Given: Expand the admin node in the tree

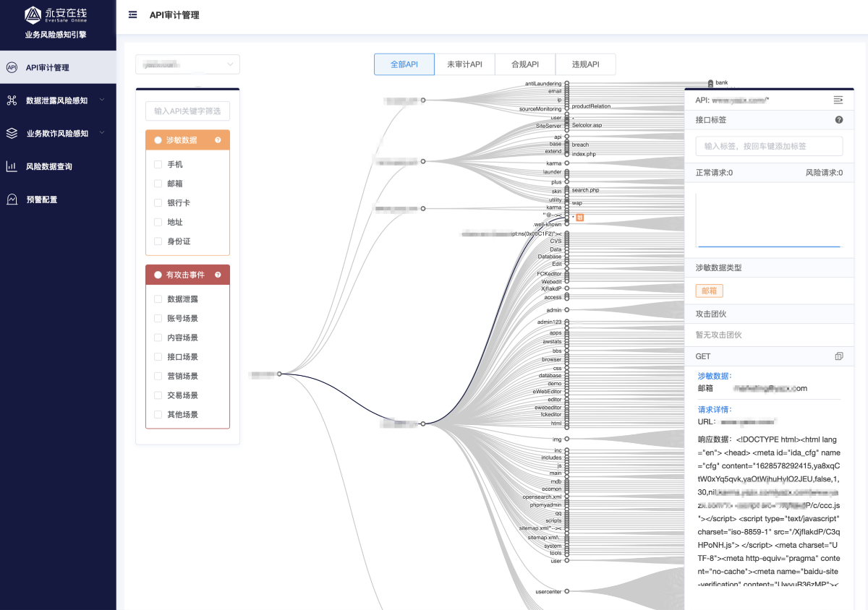Looking at the screenshot, I should pyautogui.click(x=567, y=310).
